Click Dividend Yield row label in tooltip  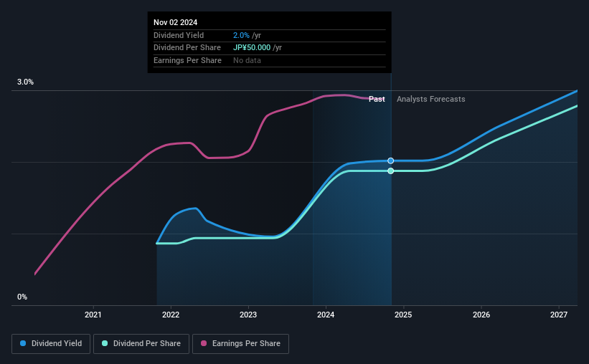(x=179, y=35)
